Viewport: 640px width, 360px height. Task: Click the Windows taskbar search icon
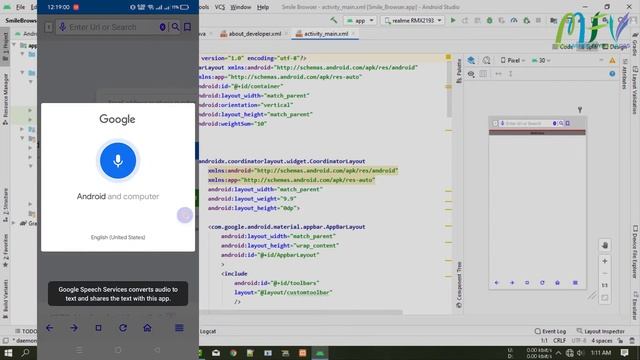point(25,353)
